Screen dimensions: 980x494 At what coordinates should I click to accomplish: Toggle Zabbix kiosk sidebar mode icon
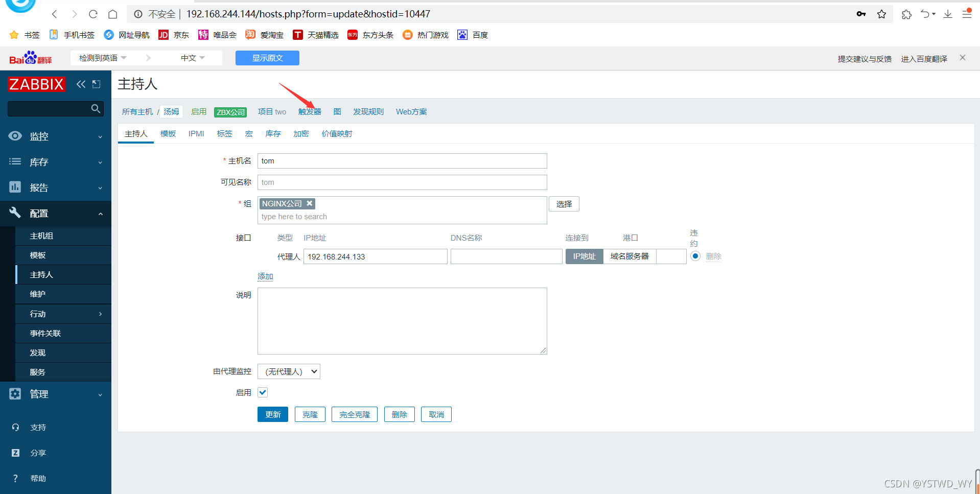click(x=97, y=84)
